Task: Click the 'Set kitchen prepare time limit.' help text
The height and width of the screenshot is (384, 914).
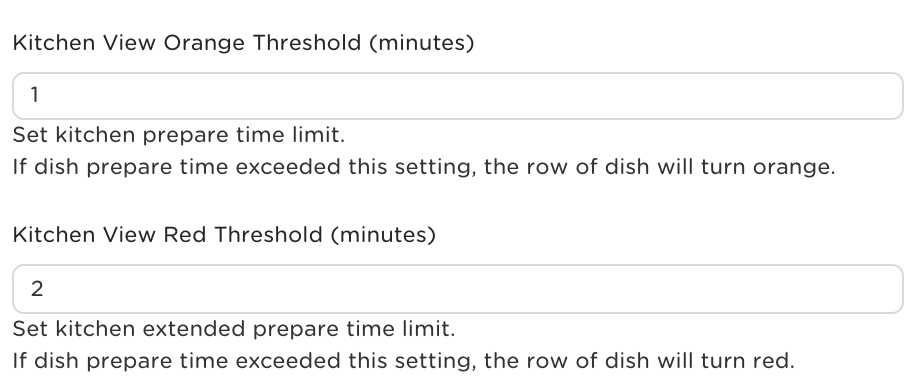Action: tap(179, 135)
